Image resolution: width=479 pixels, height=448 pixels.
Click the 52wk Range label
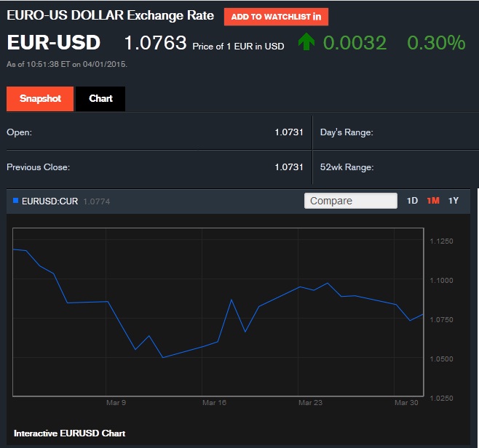point(347,167)
